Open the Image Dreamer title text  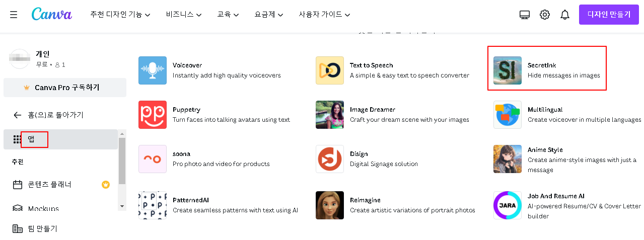(x=373, y=110)
